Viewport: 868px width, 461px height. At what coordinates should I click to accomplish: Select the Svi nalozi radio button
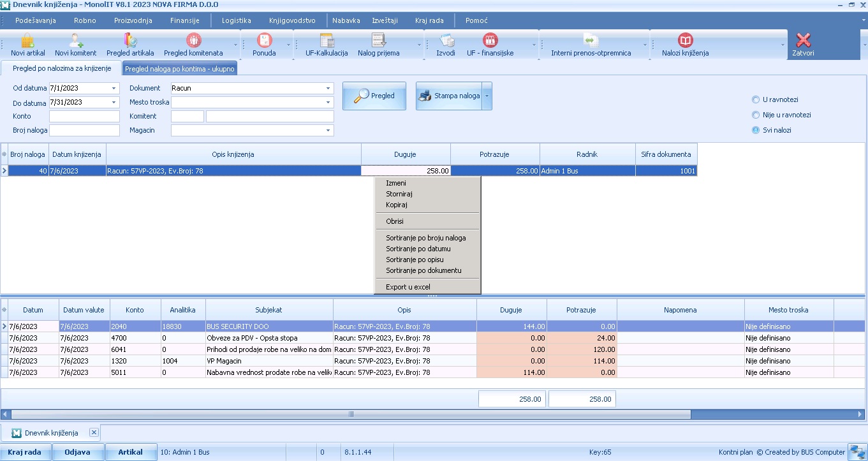pos(756,130)
